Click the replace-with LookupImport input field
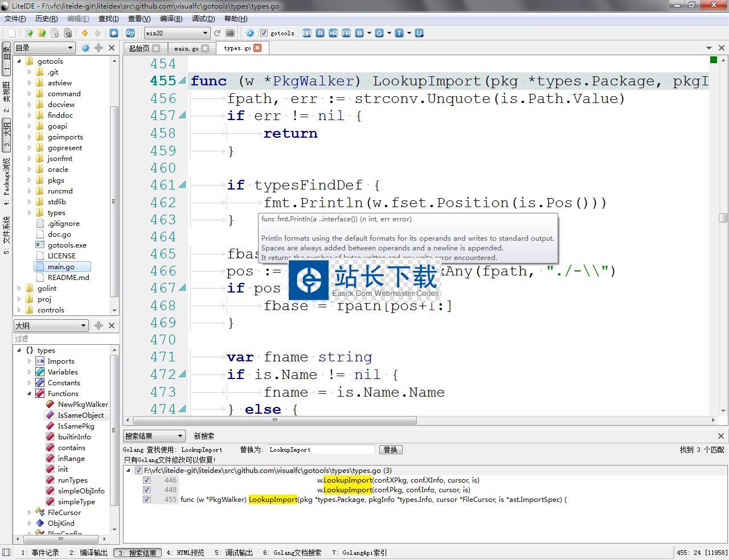 pyautogui.click(x=321, y=450)
